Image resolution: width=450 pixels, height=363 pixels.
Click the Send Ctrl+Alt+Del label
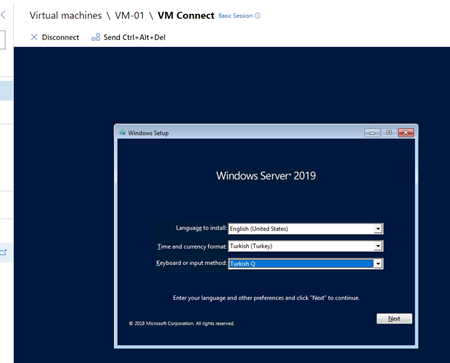coord(134,37)
